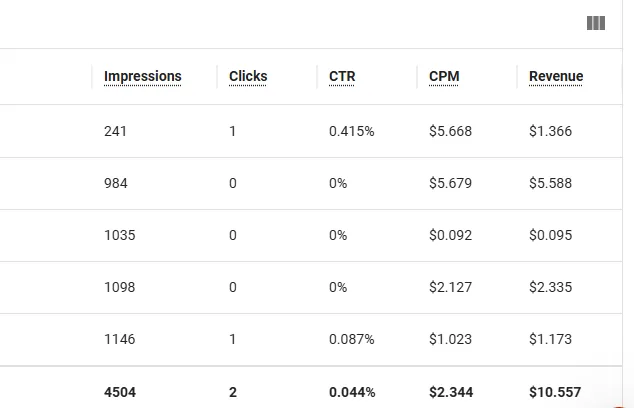Select the 984 impressions cell
Screen dimensions: 634x408
[116, 183]
